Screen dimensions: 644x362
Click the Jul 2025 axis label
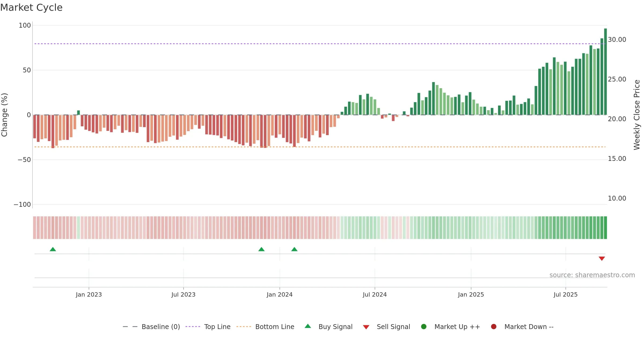[x=566, y=295]
